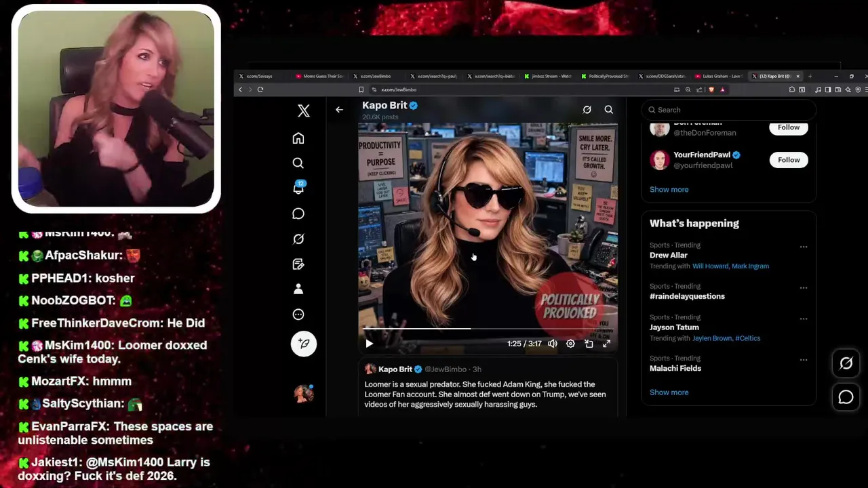Follow YourFriendPawl

[789, 160]
